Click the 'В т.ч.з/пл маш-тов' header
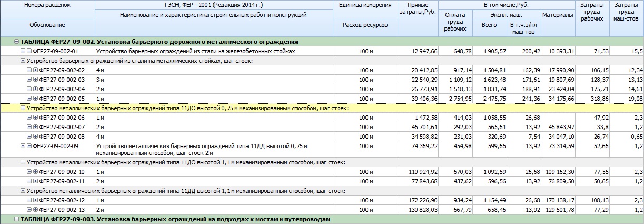Viewport: 644px width, 224px height. tap(524, 28)
